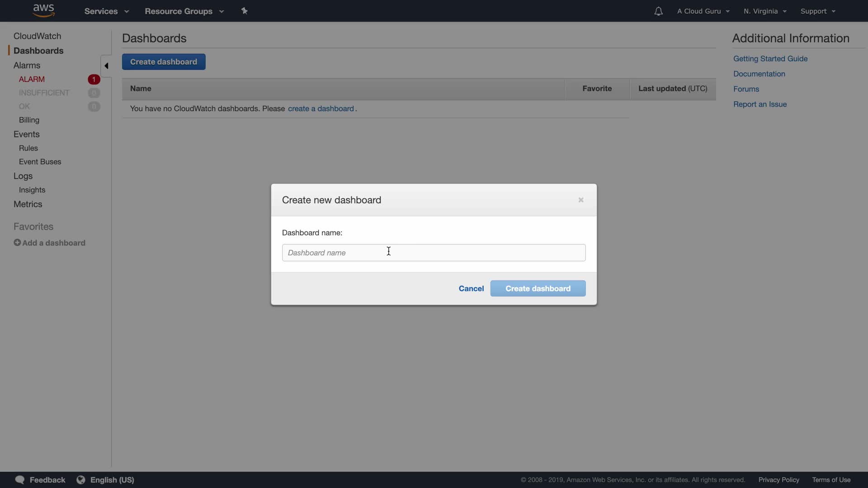
Task: Open the notifications bell
Action: click(x=658, y=11)
